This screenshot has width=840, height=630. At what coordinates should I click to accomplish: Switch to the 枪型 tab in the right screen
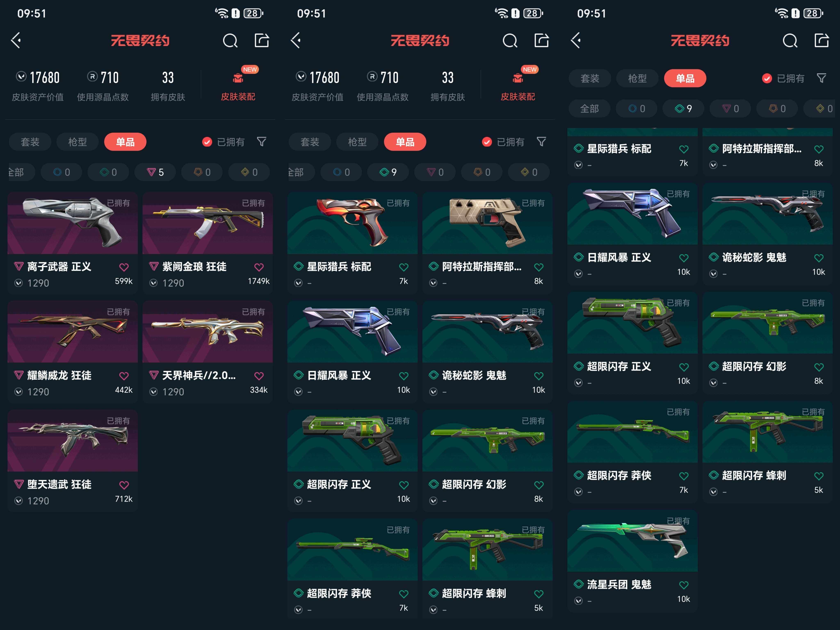pos(637,78)
